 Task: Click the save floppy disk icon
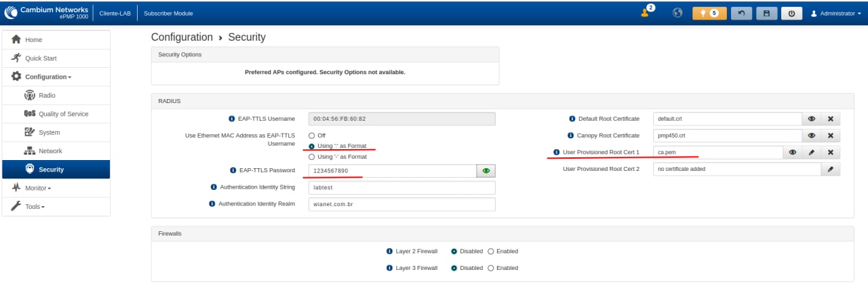[766, 13]
